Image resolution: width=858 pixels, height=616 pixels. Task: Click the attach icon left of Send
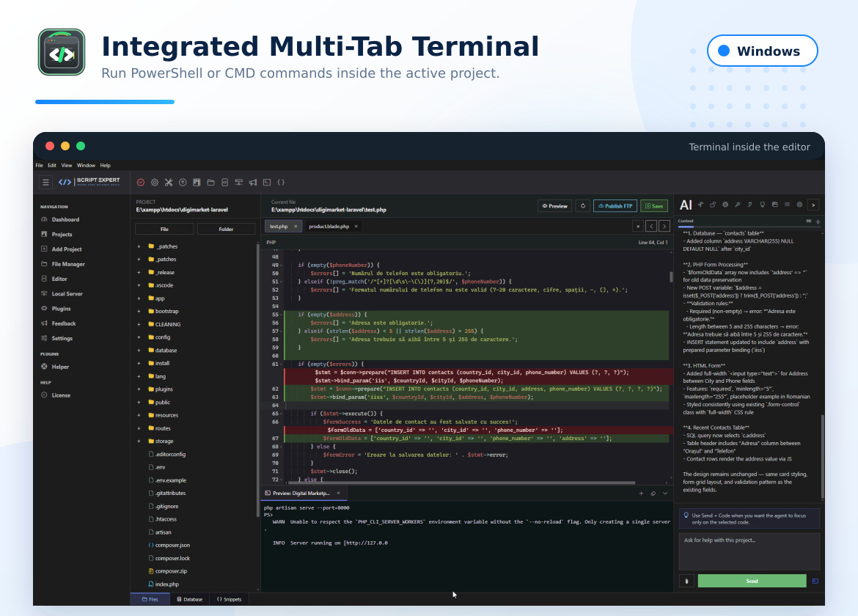(x=686, y=581)
